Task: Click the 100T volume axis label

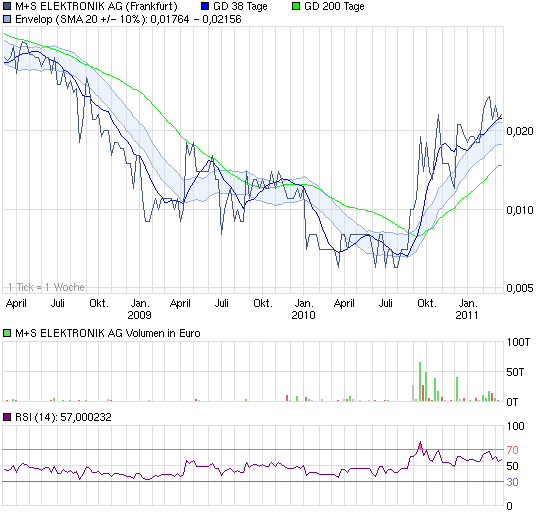Action: coord(518,342)
